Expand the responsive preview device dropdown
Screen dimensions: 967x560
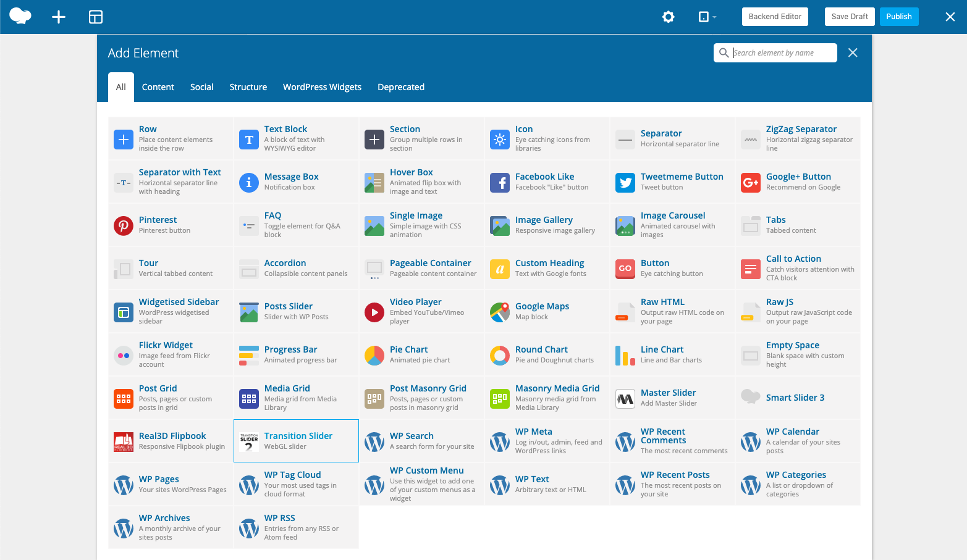click(707, 17)
